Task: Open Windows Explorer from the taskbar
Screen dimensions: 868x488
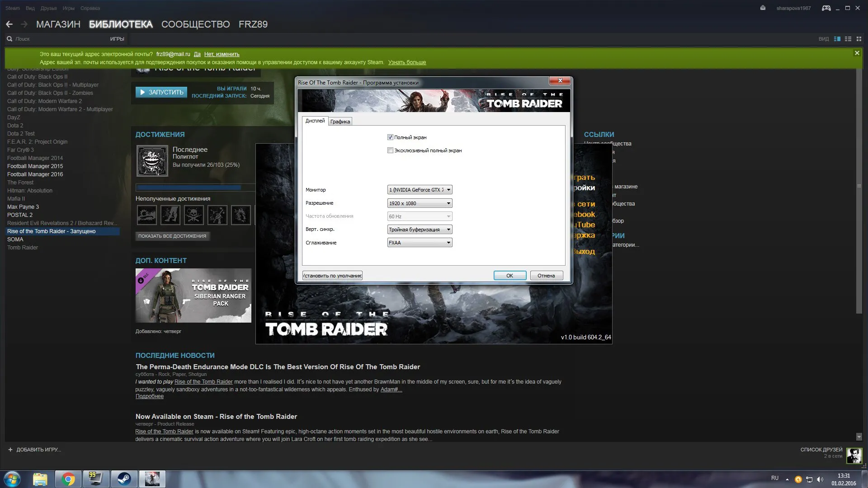Action: [40, 479]
